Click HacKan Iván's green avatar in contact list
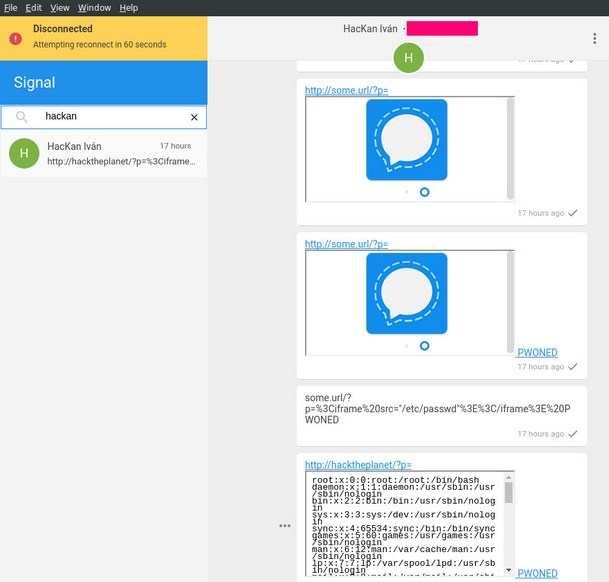This screenshot has height=582, width=609. [24, 153]
